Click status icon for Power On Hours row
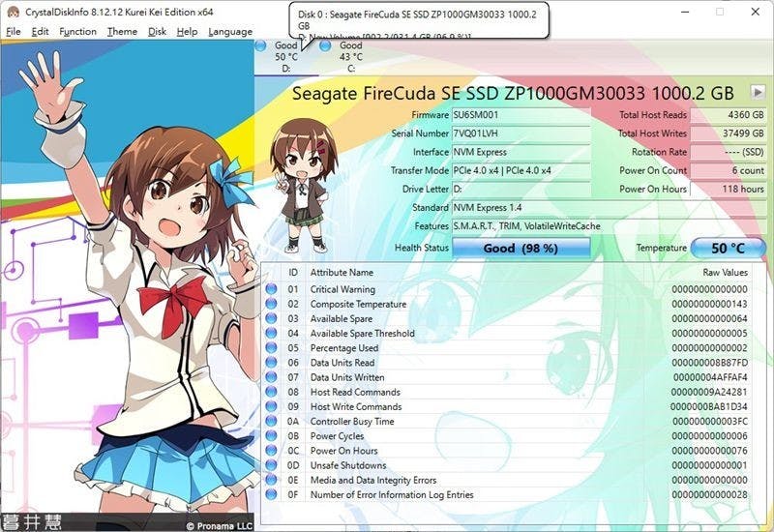This screenshot has height=532, width=774. tap(271, 451)
